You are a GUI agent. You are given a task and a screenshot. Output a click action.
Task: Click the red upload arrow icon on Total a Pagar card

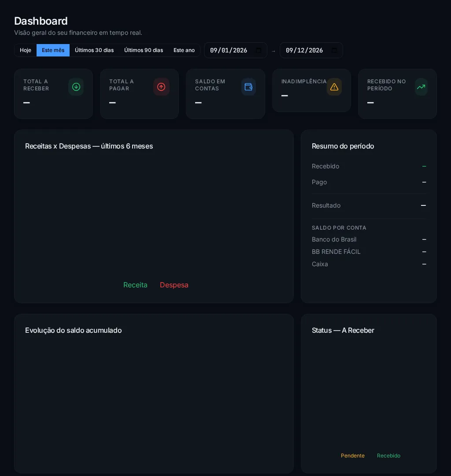(161, 87)
